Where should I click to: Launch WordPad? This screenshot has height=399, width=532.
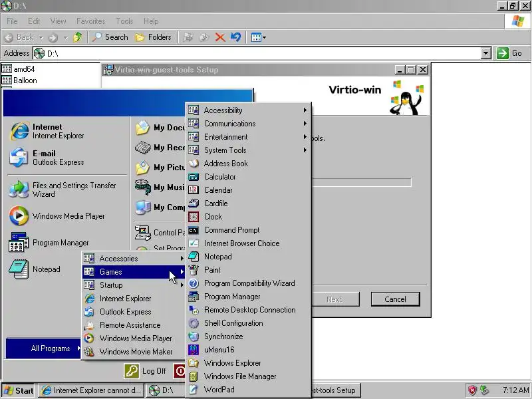[248, 390]
